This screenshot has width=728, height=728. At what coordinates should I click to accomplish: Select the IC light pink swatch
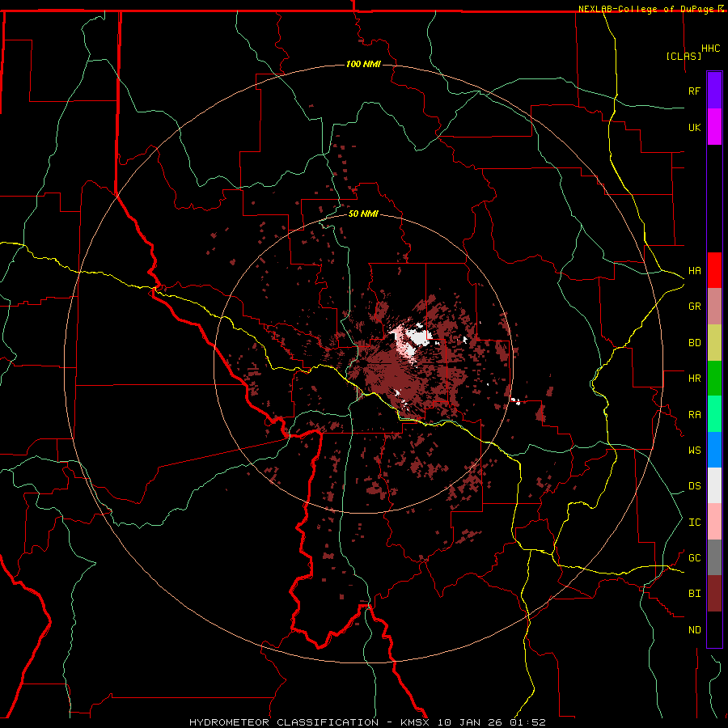pyautogui.click(x=714, y=522)
